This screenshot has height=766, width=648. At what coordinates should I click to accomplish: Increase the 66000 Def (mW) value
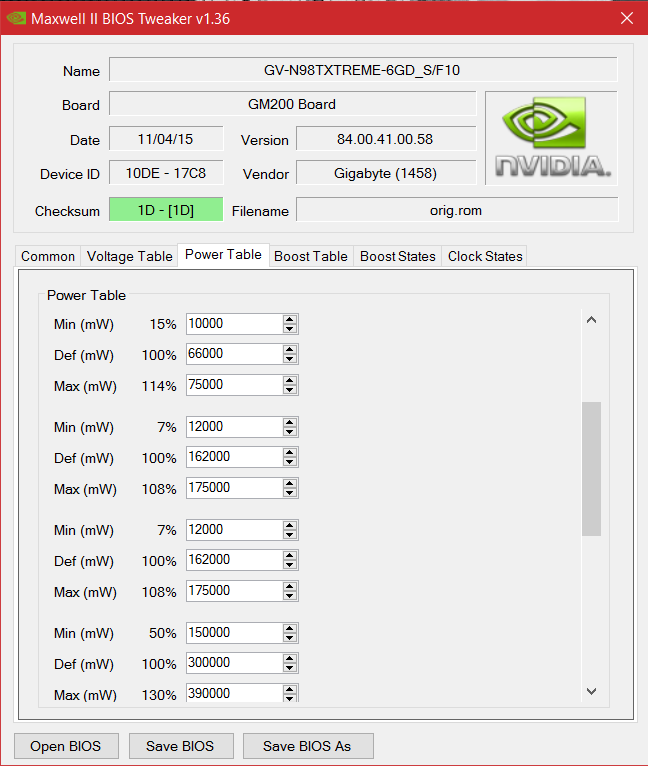pos(290,350)
